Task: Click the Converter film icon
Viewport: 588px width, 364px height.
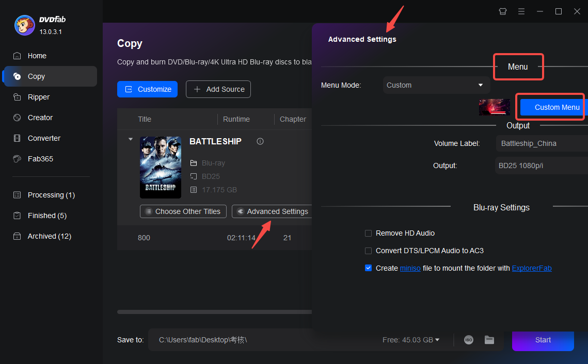Action: pos(17,138)
